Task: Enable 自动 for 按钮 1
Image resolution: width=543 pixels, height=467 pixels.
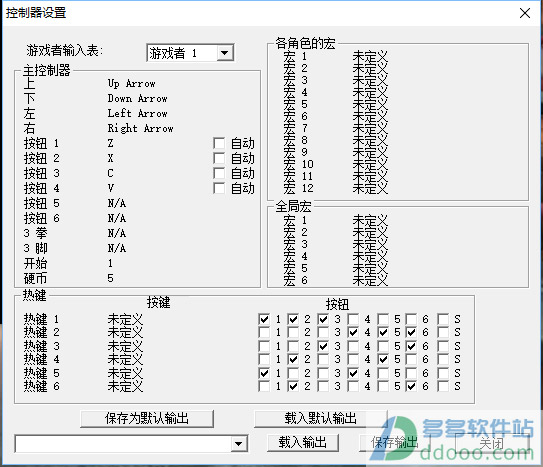Action: click(219, 143)
